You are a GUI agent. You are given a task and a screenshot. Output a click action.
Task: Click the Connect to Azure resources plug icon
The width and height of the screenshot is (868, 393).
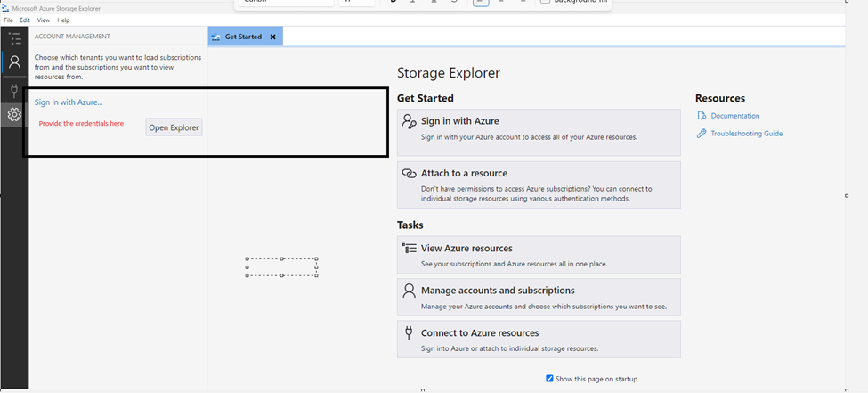(x=410, y=333)
